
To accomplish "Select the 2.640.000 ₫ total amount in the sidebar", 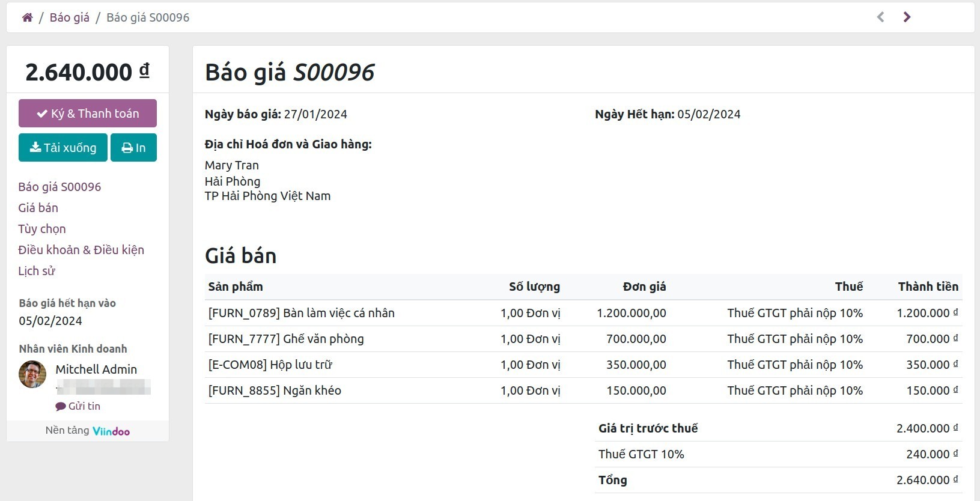I will (x=88, y=72).
